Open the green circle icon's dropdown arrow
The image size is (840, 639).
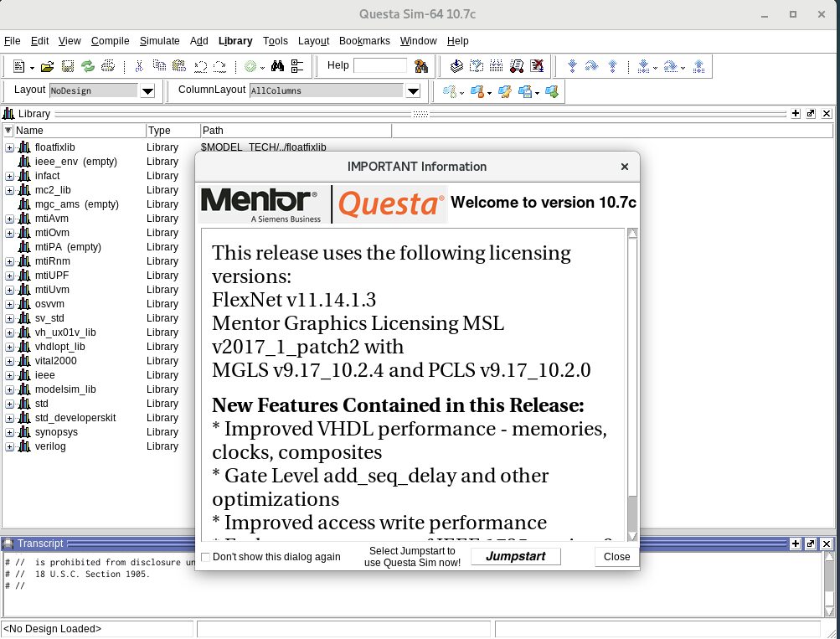click(x=262, y=68)
